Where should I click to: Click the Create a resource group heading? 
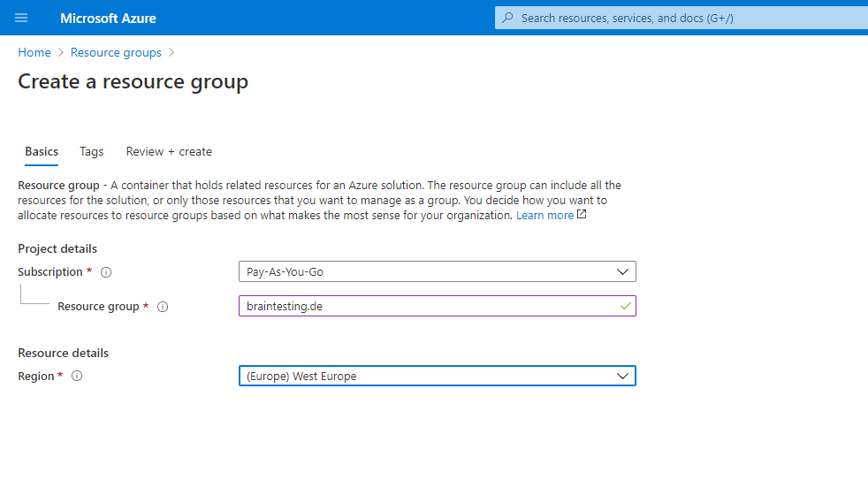click(x=133, y=82)
